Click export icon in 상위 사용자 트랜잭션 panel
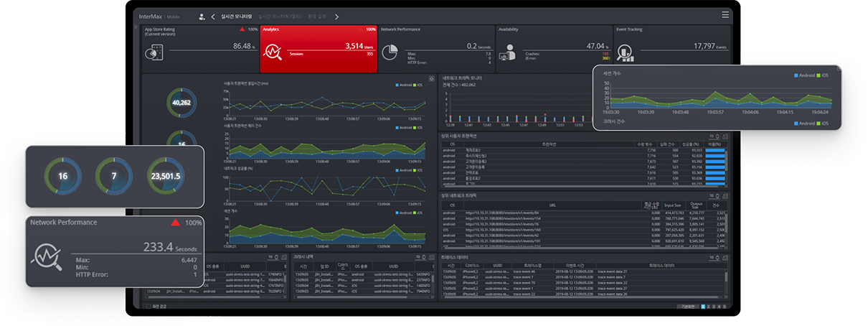The width and height of the screenshot is (868, 326). pyautogui.click(x=725, y=136)
